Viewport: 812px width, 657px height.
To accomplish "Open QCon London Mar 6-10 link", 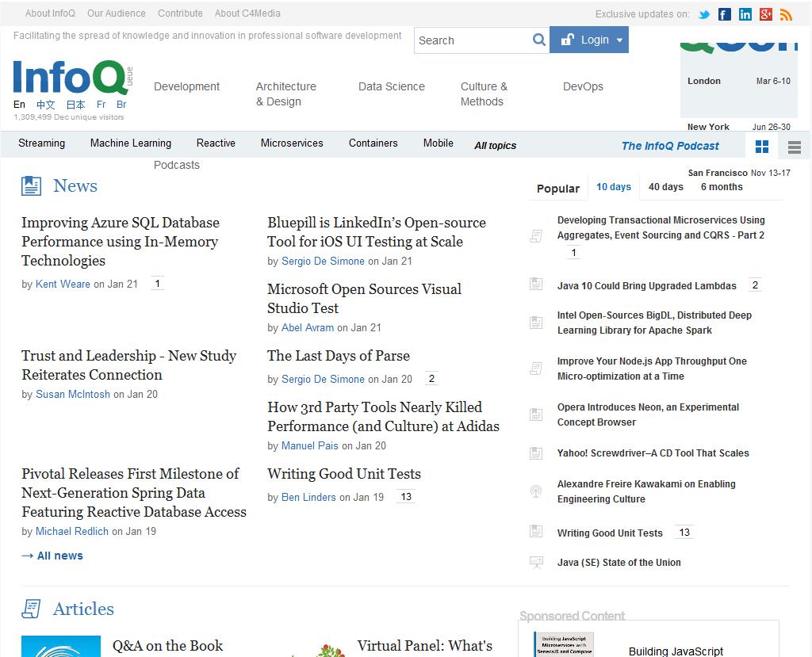I will pos(739,82).
